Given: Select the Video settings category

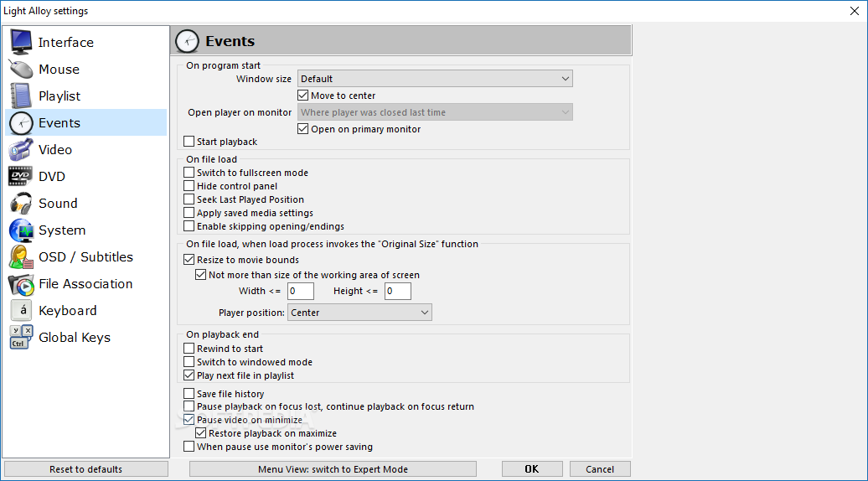Looking at the screenshot, I should click(x=55, y=149).
